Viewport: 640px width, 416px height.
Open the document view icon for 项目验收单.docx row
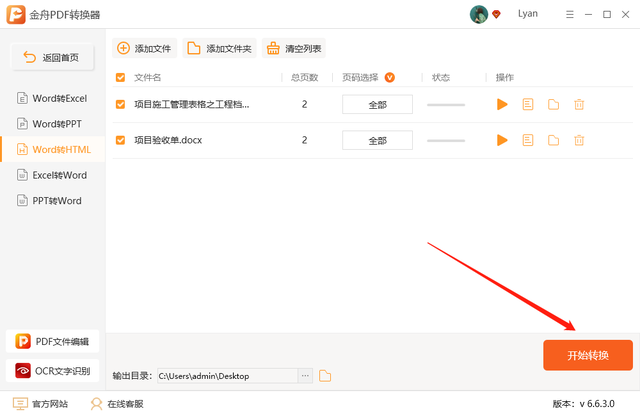[528, 140]
